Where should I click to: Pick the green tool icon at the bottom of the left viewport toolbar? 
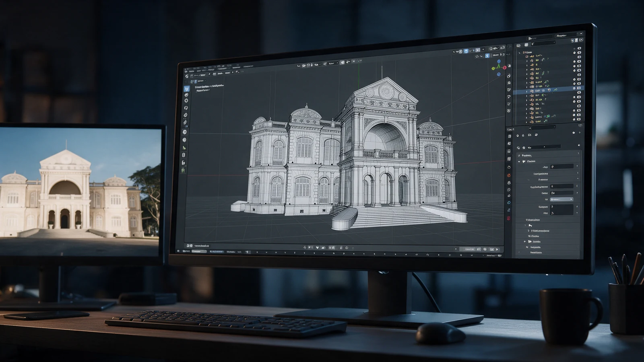pyautogui.click(x=183, y=170)
